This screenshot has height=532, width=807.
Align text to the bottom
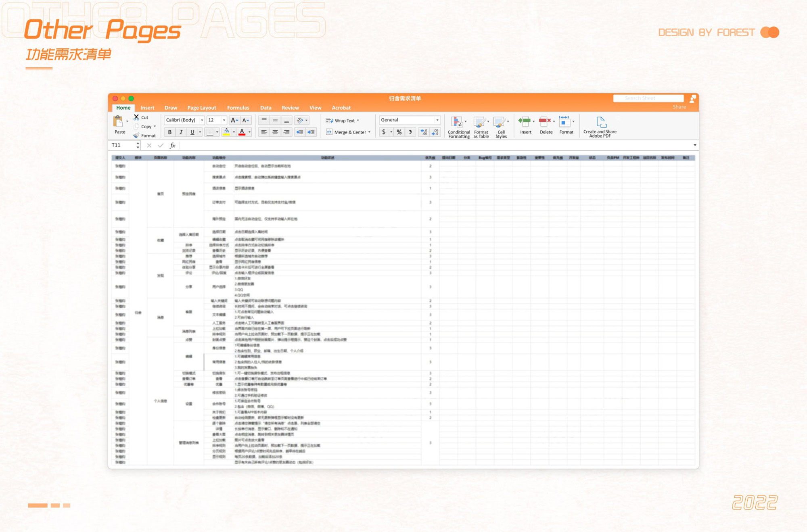click(x=286, y=120)
